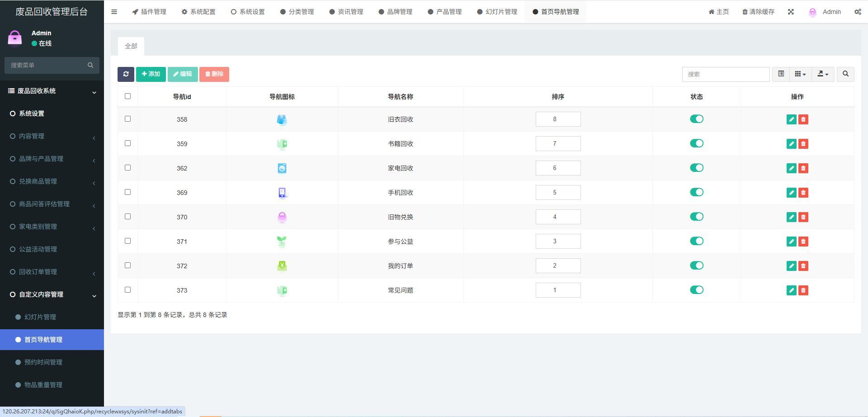868x417 pixels.
Task: Edit the 书籍回收 row with pencil icon
Action: pos(791,144)
